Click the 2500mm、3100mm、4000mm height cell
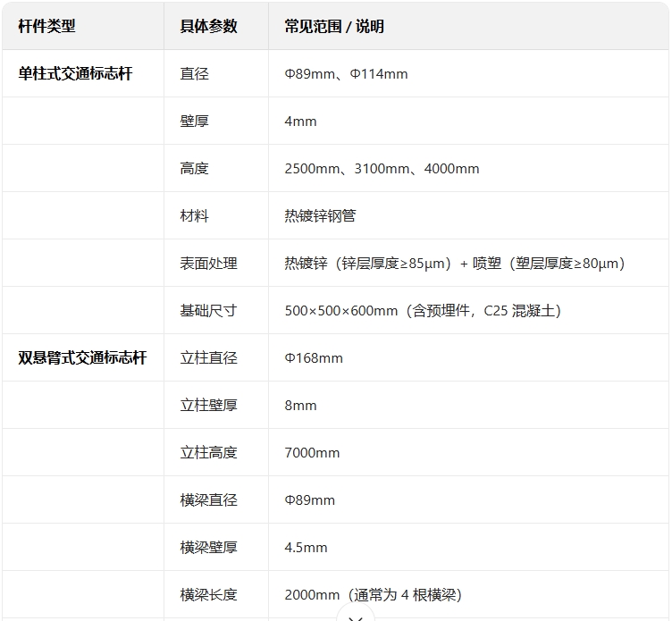Image resolution: width=672 pixels, height=621 pixels. [382, 169]
